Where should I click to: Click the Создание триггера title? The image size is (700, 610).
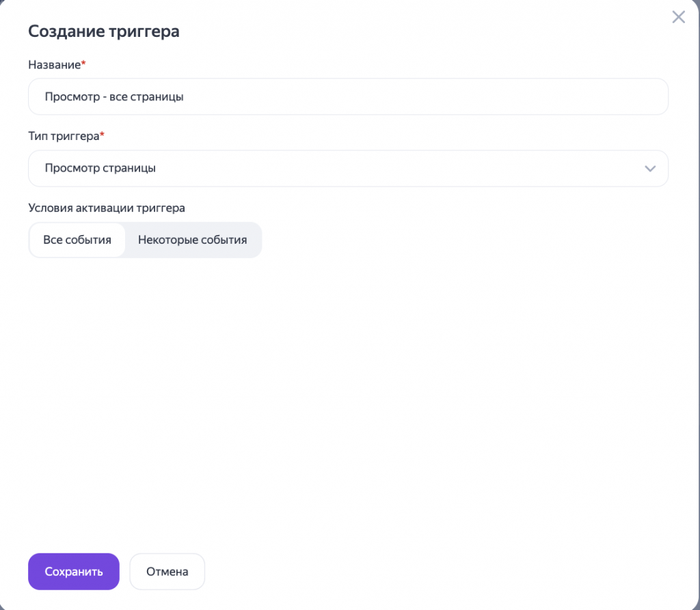pos(104,31)
